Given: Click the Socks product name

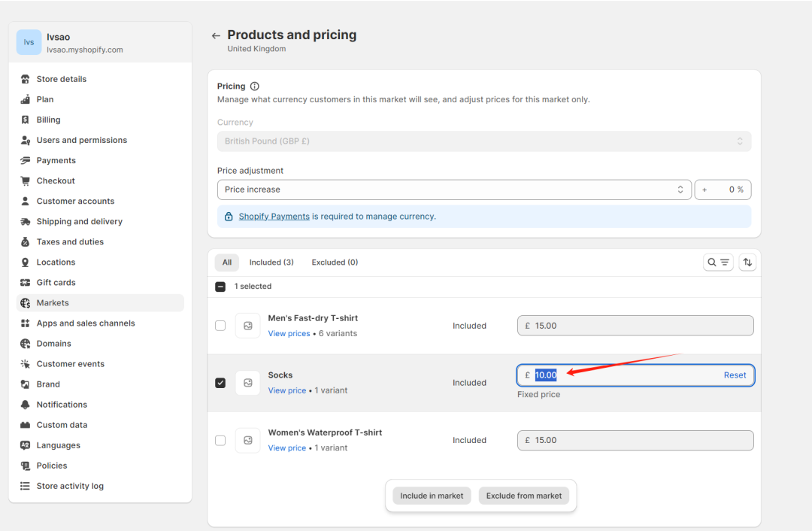Looking at the screenshot, I should 280,375.
